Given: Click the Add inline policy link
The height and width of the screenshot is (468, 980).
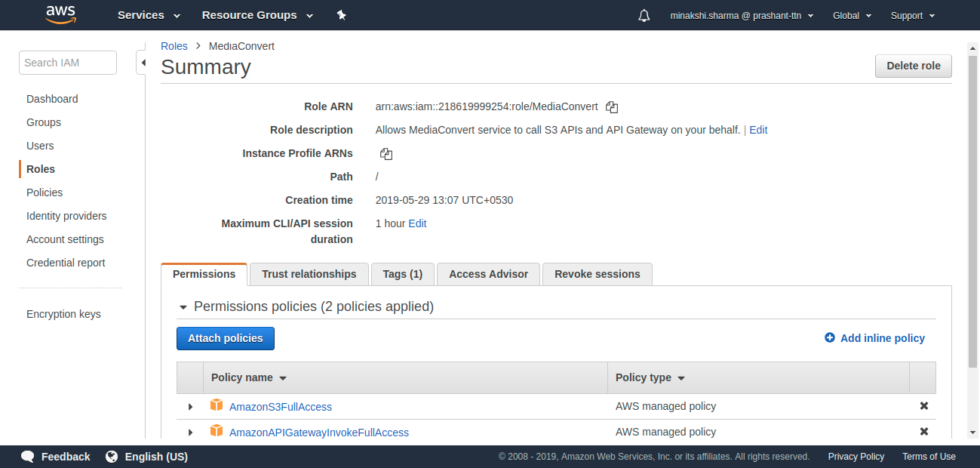Looking at the screenshot, I should point(883,338).
